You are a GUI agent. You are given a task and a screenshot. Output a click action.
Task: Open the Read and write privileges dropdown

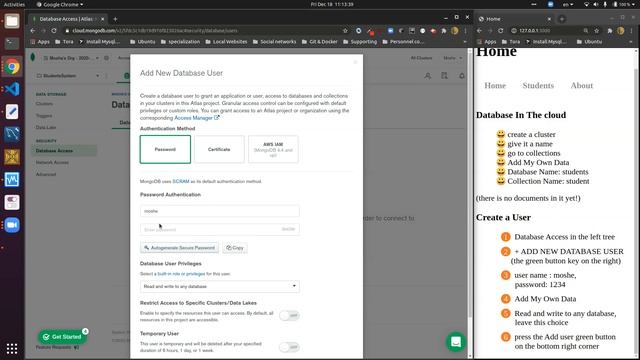220,287
